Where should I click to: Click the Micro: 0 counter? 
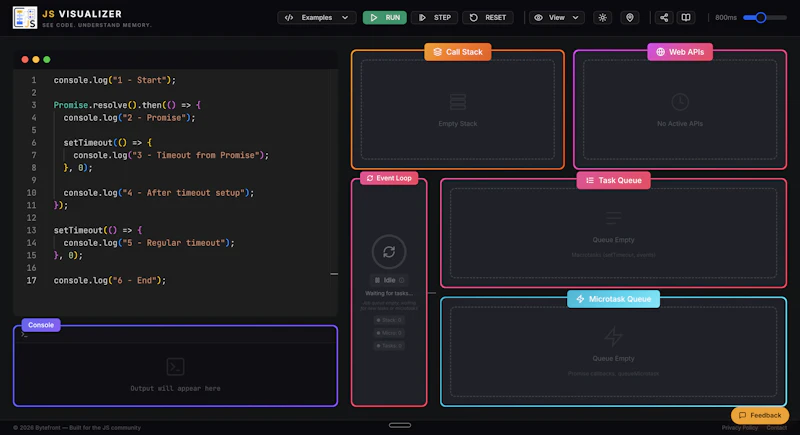pyautogui.click(x=389, y=333)
